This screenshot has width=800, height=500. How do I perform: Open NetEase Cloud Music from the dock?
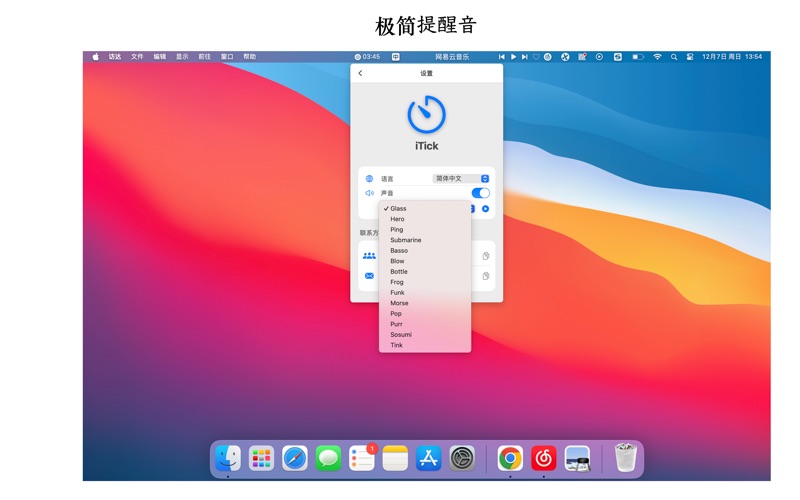(544, 458)
